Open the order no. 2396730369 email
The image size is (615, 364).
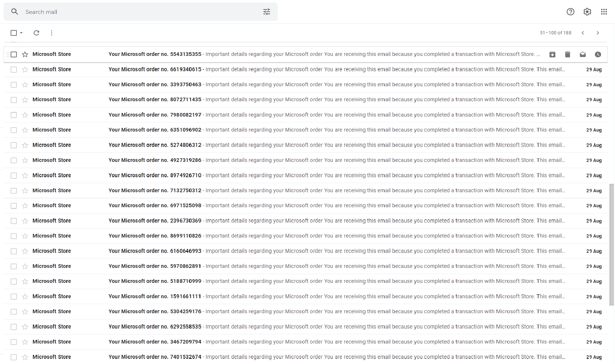click(305, 221)
